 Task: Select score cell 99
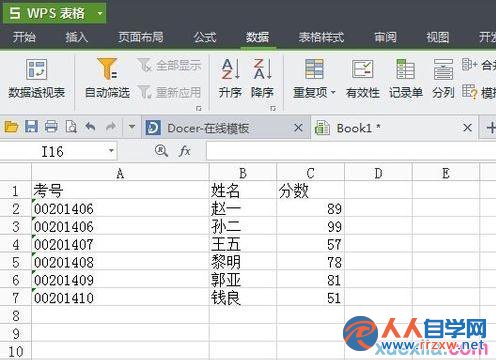pos(310,227)
